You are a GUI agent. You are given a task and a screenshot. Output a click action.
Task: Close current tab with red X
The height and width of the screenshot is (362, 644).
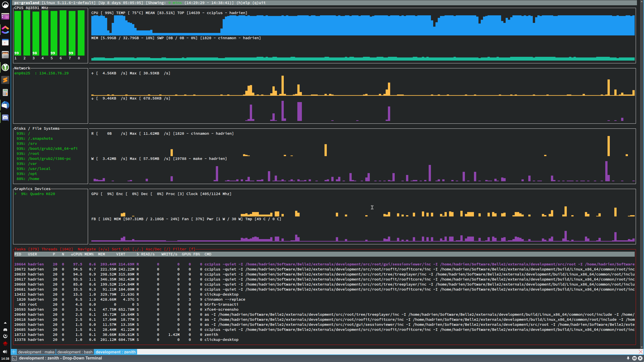pyautogui.click(x=640, y=352)
